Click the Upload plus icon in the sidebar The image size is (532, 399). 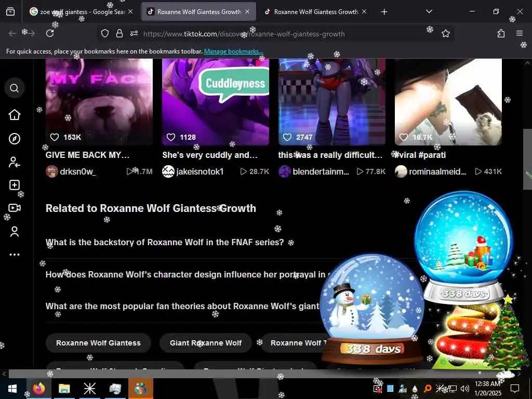point(14,185)
